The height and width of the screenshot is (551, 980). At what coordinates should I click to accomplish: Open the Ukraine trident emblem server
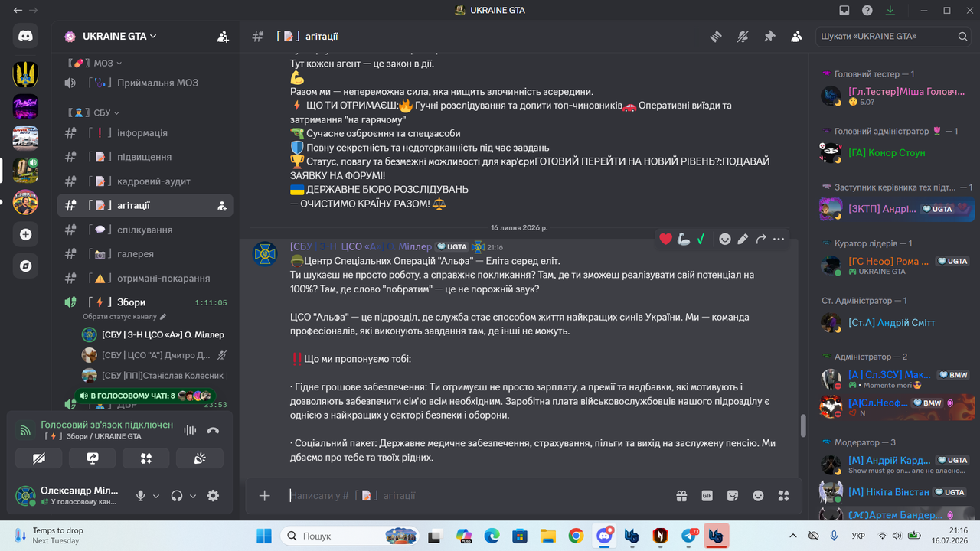click(x=25, y=74)
